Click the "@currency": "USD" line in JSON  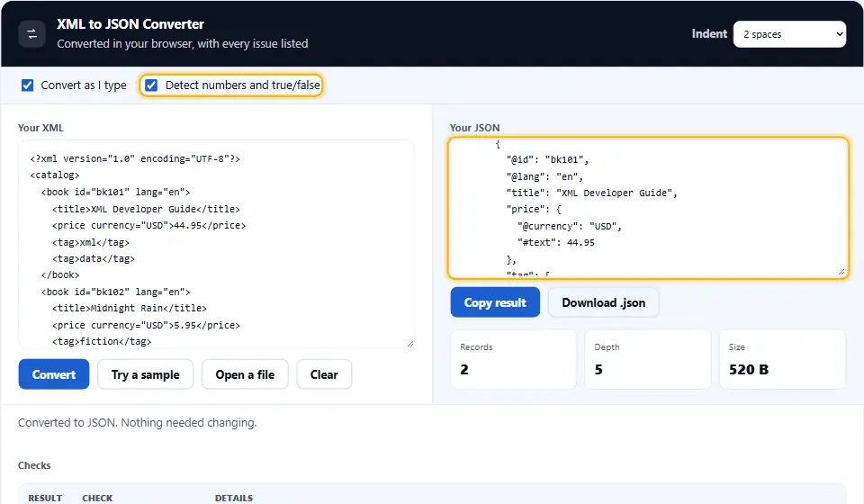570,227
